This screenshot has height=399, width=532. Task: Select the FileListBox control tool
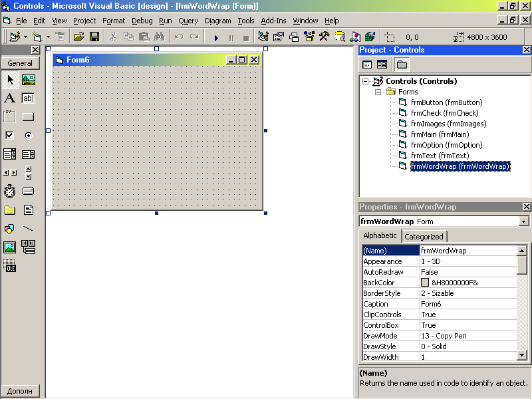pyautogui.click(x=29, y=210)
